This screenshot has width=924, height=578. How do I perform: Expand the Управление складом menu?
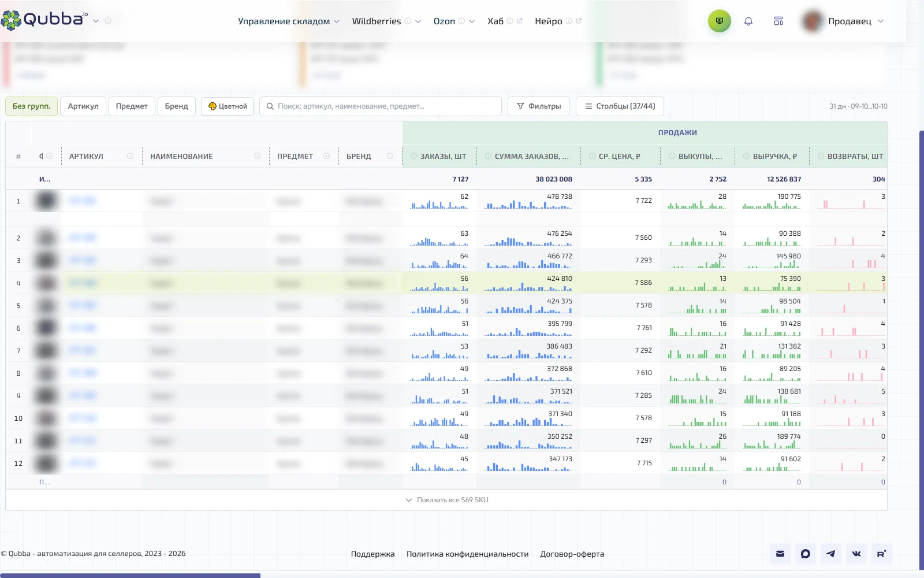click(x=289, y=21)
